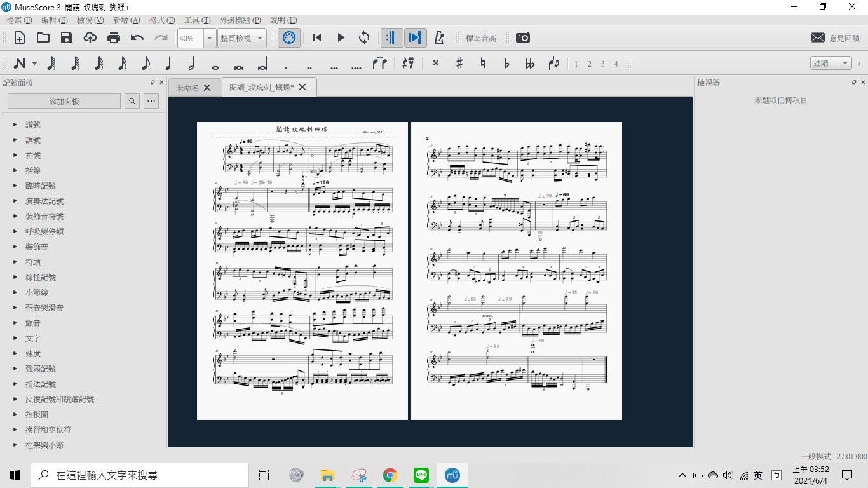The height and width of the screenshot is (488, 868).
Task: Click Windows search box
Action: (x=140, y=475)
